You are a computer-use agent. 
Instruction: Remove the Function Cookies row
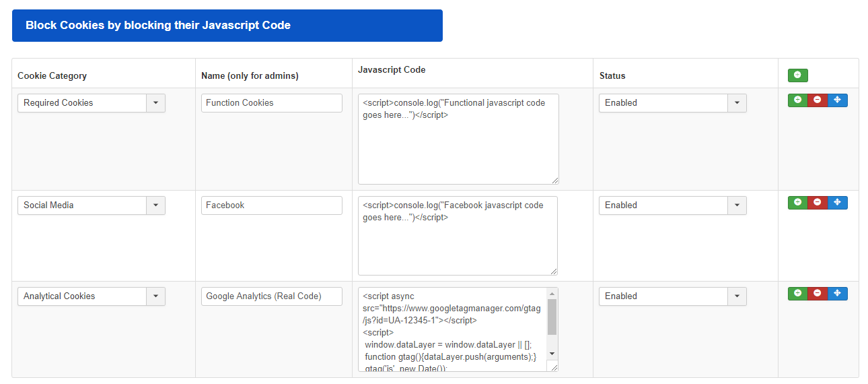click(x=818, y=100)
